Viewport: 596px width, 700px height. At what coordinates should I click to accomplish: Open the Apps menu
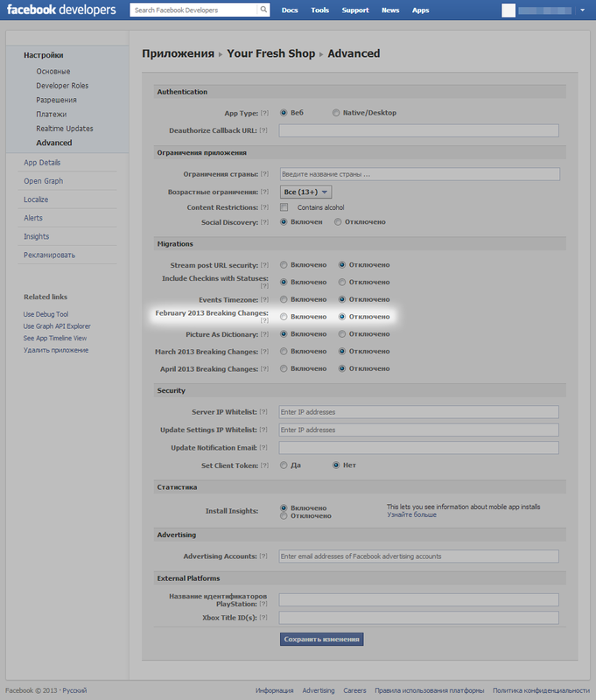point(421,10)
